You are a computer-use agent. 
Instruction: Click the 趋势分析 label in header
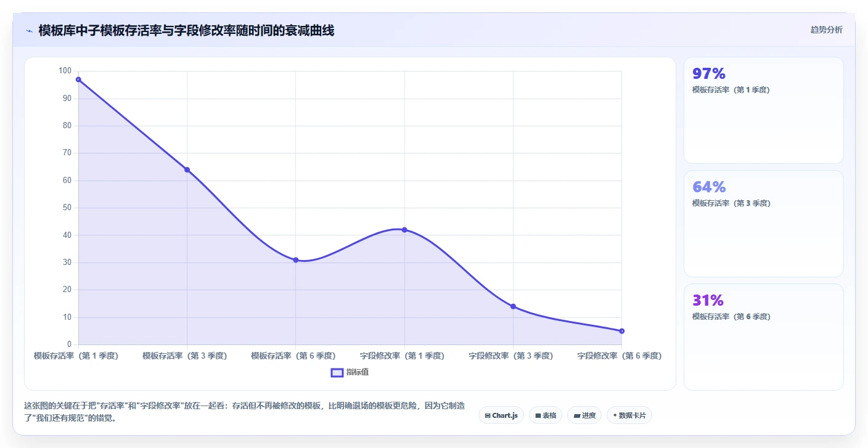tap(826, 30)
